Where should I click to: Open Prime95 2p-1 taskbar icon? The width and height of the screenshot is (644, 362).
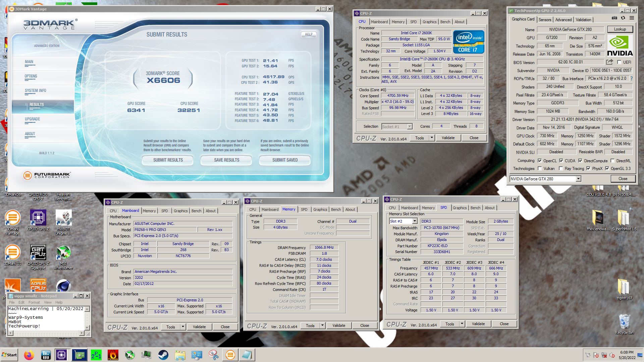tap(96, 355)
